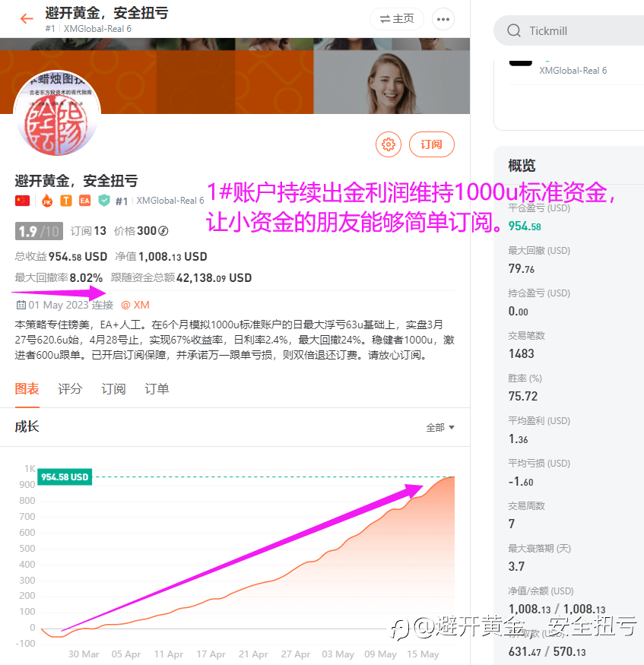Click the orange back arrow icon
The image size is (644, 665).
27,19
